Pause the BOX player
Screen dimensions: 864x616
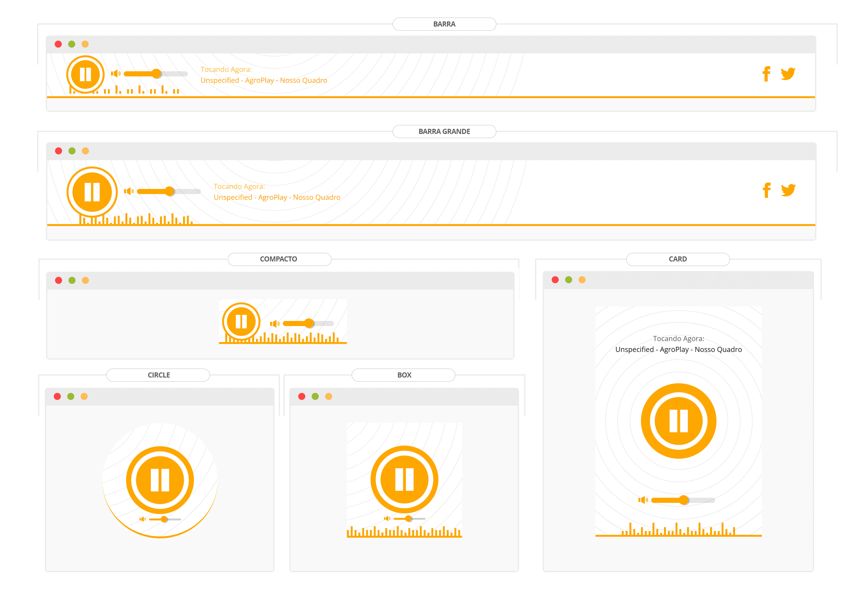(x=404, y=480)
